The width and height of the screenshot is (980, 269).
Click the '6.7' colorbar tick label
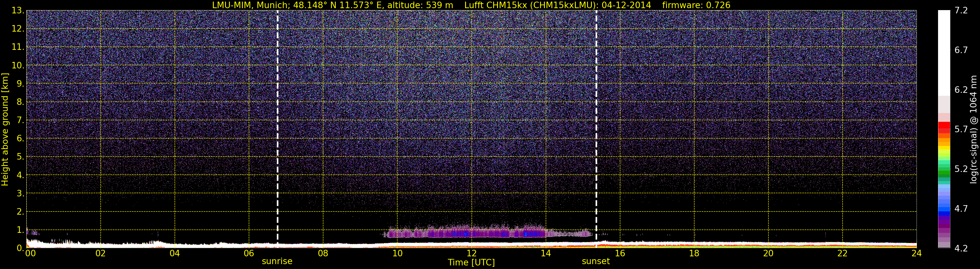point(961,50)
